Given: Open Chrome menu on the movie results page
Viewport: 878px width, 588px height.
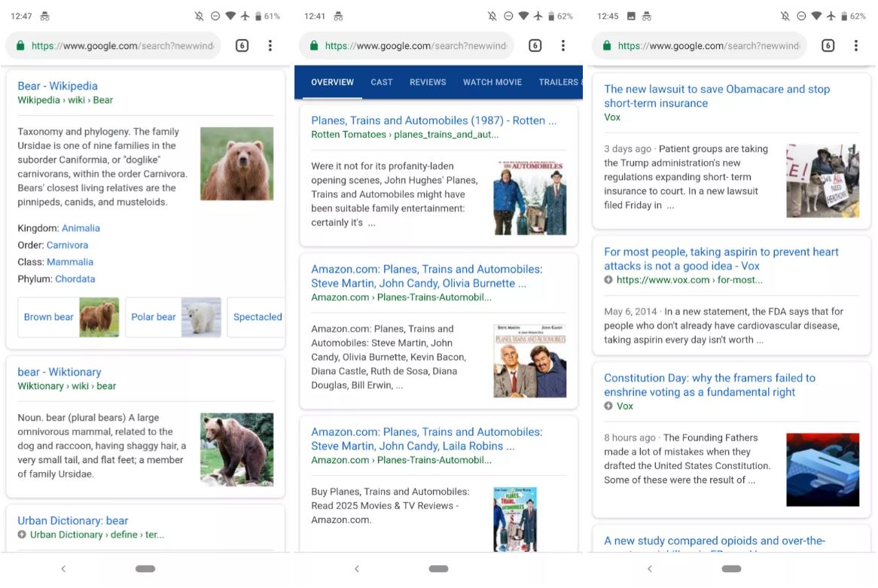Looking at the screenshot, I should coord(562,46).
